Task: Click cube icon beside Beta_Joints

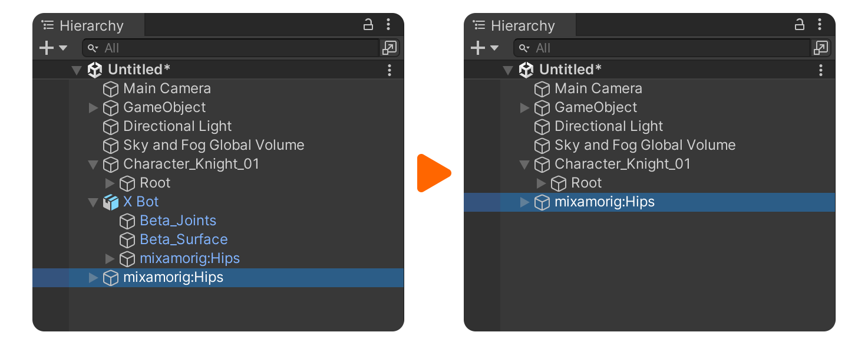Action: pos(127,221)
